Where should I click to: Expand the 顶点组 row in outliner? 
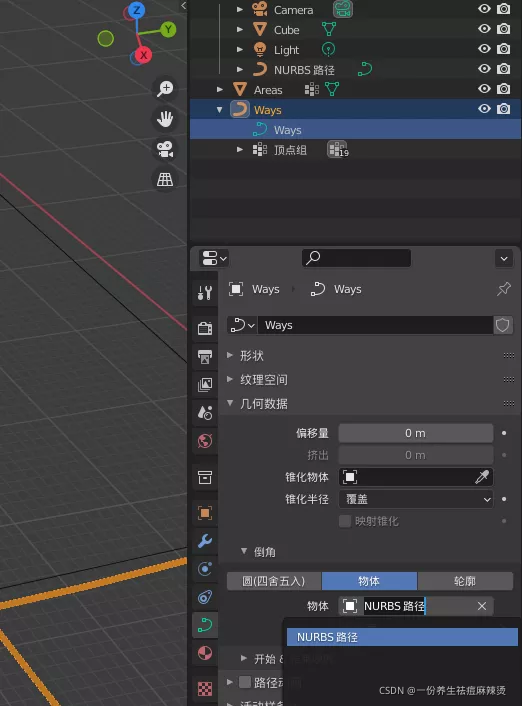coord(240,149)
